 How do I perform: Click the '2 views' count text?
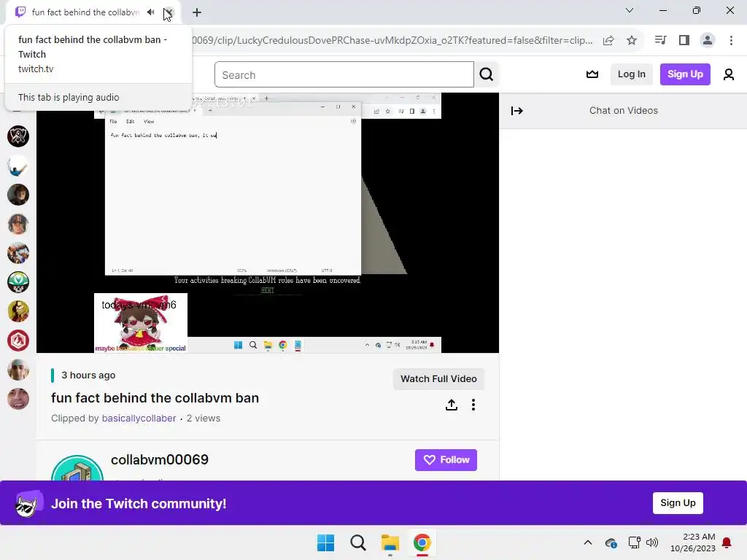tap(204, 418)
